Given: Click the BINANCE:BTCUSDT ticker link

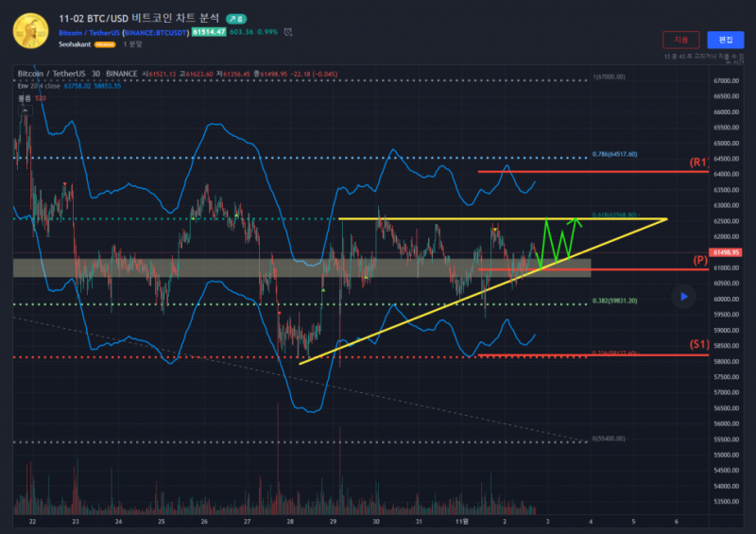Looking at the screenshot, I should coord(155,32).
